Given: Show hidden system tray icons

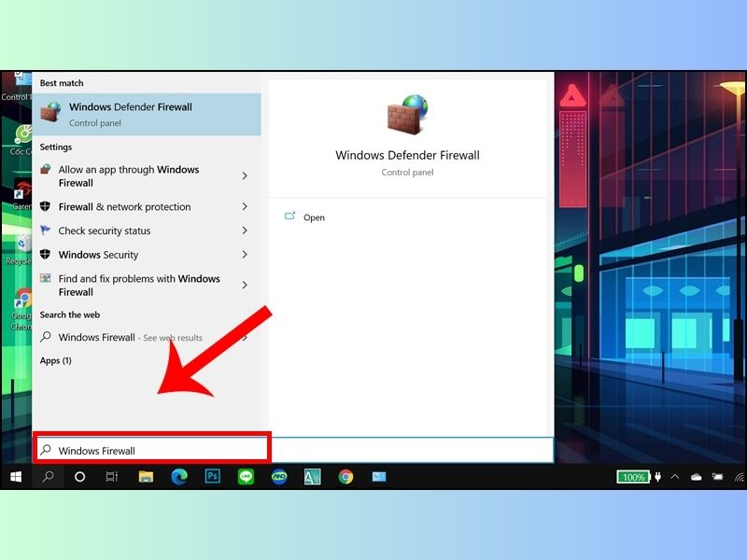Looking at the screenshot, I should tap(675, 477).
